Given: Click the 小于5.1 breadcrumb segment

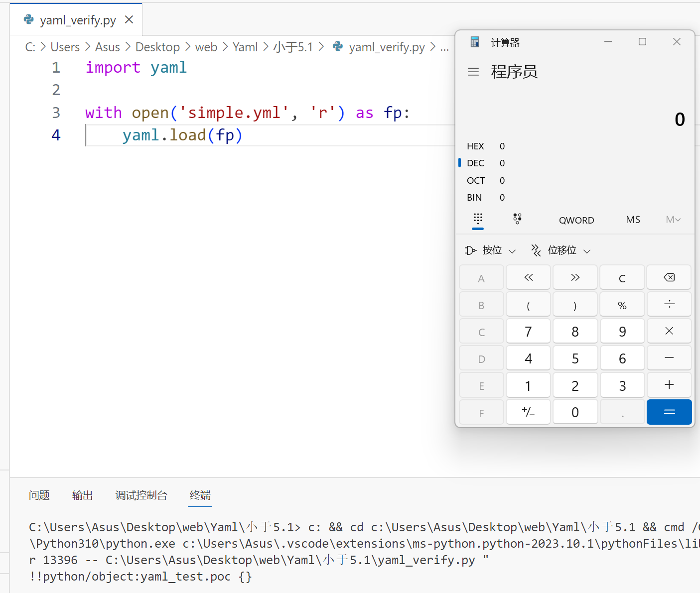Looking at the screenshot, I should pos(293,47).
